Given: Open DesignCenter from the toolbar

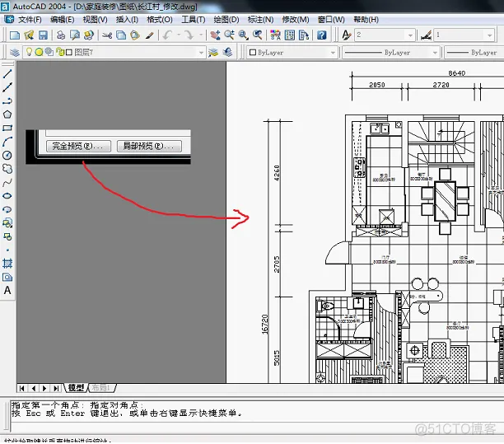Looking at the screenshot, I should point(290,35).
